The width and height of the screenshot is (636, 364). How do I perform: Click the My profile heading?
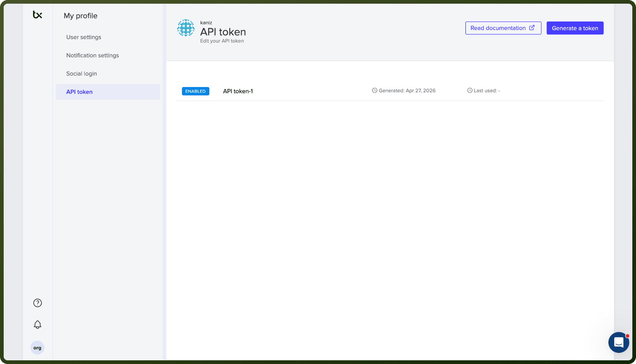coord(80,16)
